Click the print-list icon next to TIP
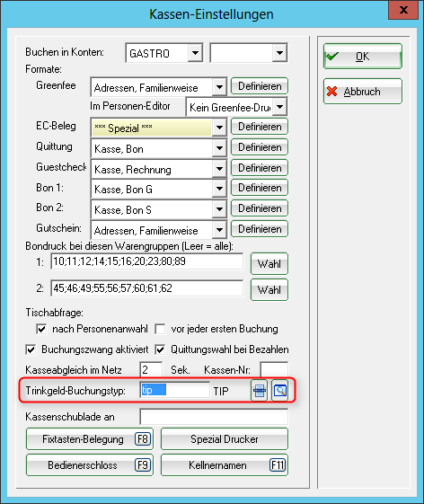The height and width of the screenshot is (504, 424). point(260,391)
